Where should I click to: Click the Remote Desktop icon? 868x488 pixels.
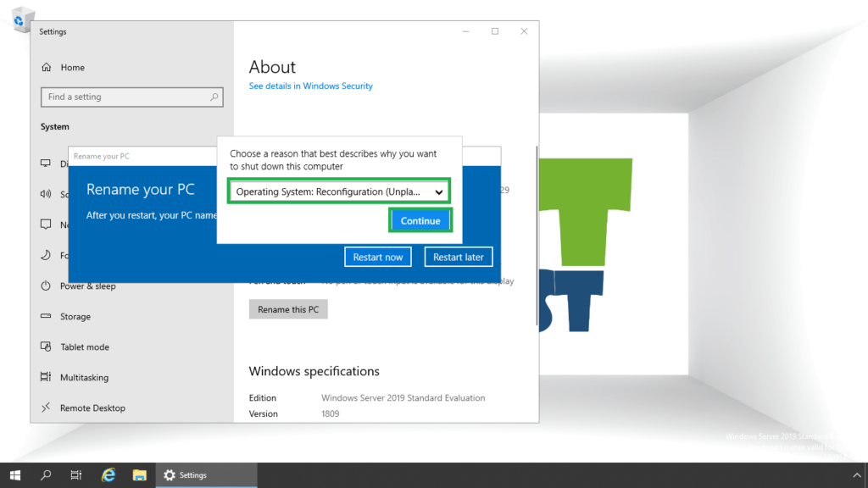coord(46,408)
